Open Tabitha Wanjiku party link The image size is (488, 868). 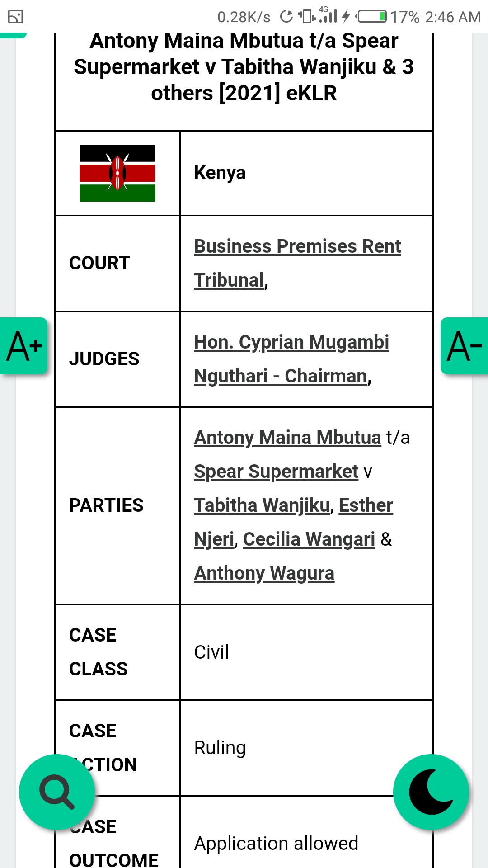click(x=262, y=505)
